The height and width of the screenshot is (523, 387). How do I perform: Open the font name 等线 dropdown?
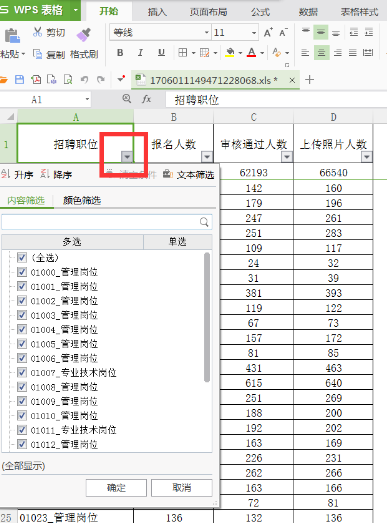pos(207,33)
